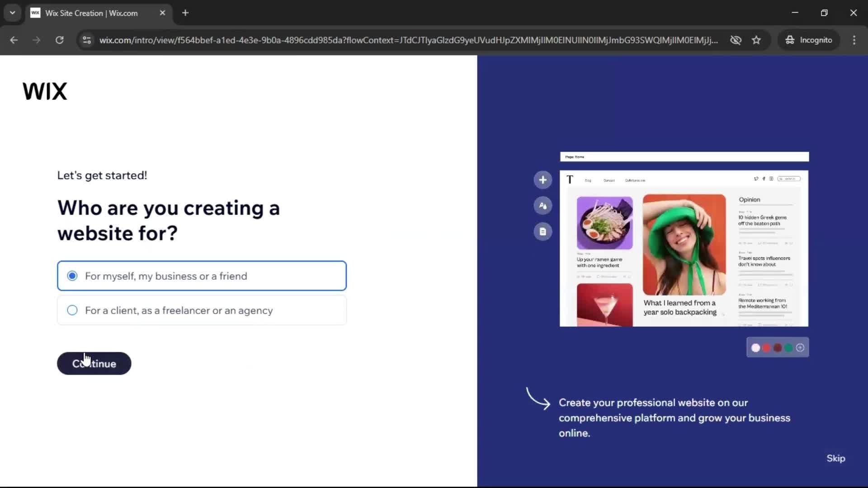Viewport: 868px width, 488px height.
Task: Reload the page
Action: (59, 40)
